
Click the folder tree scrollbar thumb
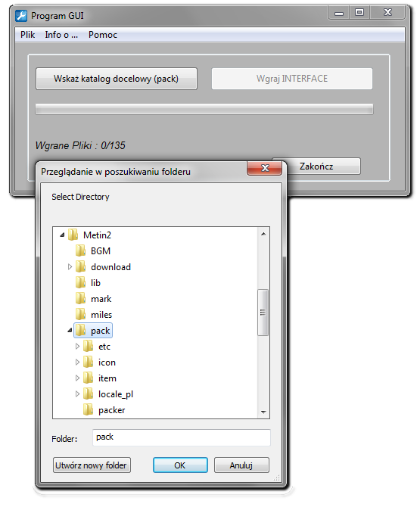tap(263, 313)
